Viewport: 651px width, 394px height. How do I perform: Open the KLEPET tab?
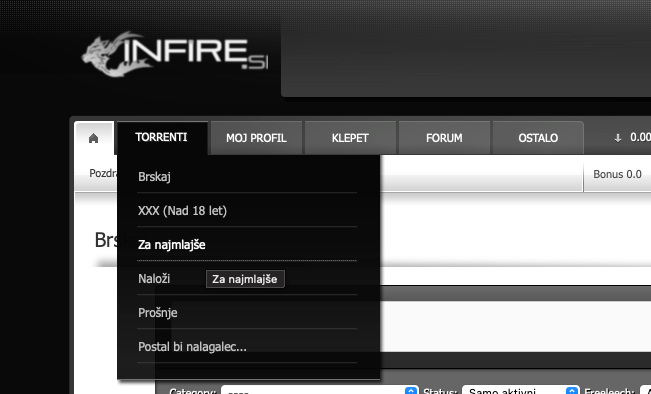(x=350, y=138)
